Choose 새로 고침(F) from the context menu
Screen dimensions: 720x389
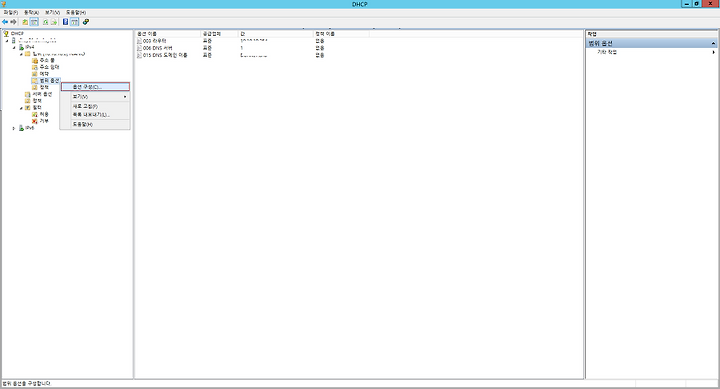pos(96,106)
